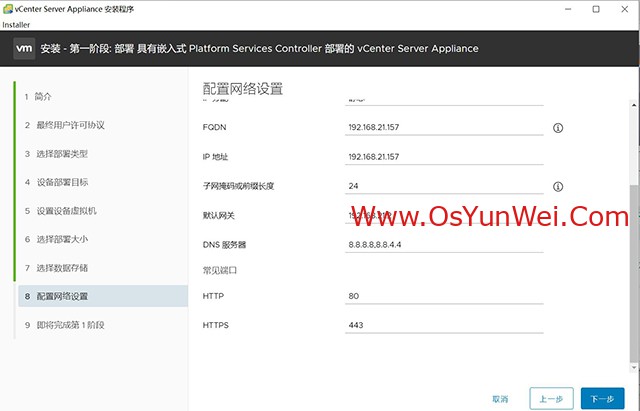The image size is (640, 411).
Task: Click the DNS 服务器 input field
Action: point(444,244)
